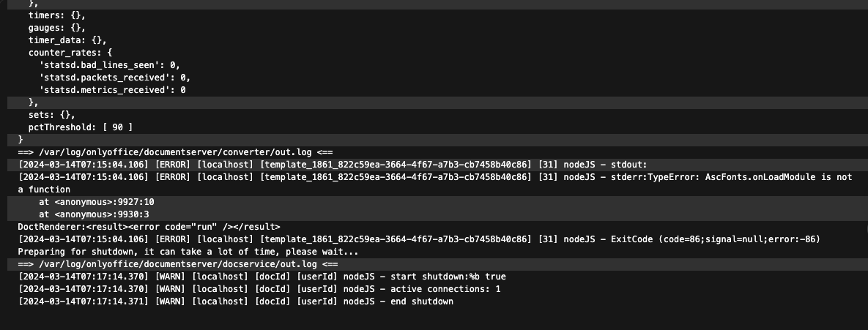This screenshot has width=868, height=330.
Task: Click the 'counter_rates: {' opening line
Action: pyautogui.click(x=70, y=53)
